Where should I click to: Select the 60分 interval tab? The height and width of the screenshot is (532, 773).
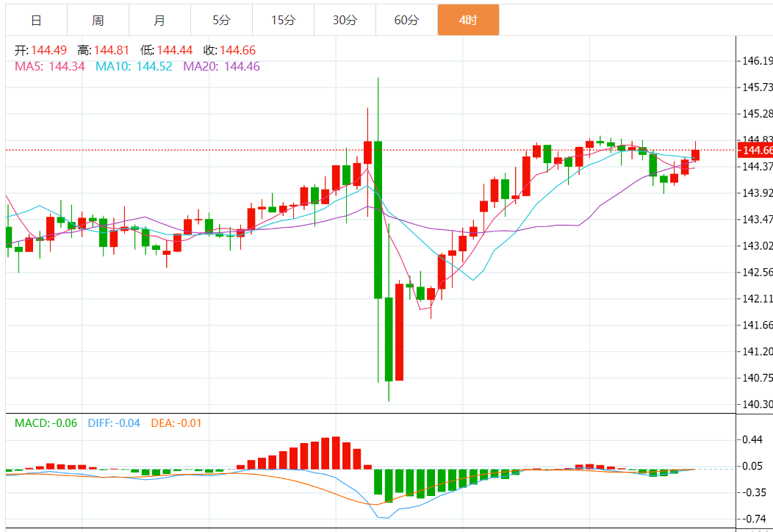(x=406, y=21)
